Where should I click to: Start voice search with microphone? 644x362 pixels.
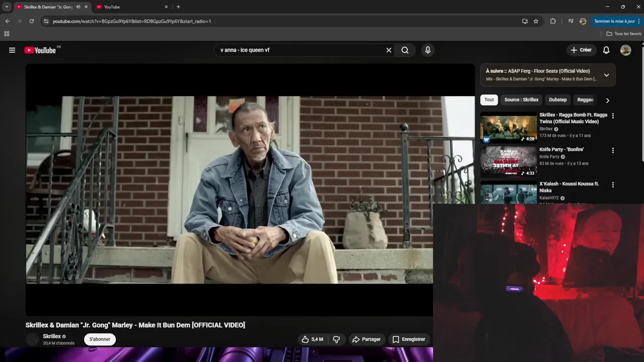click(428, 50)
